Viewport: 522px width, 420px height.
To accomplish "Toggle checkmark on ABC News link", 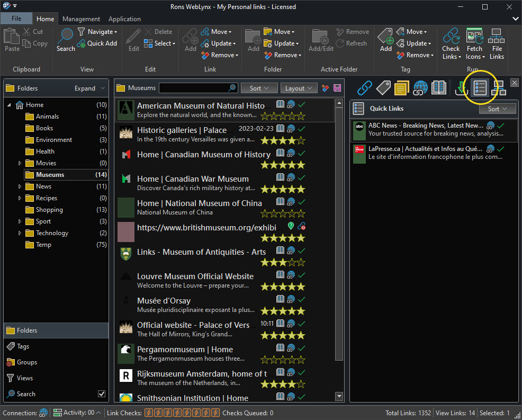I will (x=501, y=125).
